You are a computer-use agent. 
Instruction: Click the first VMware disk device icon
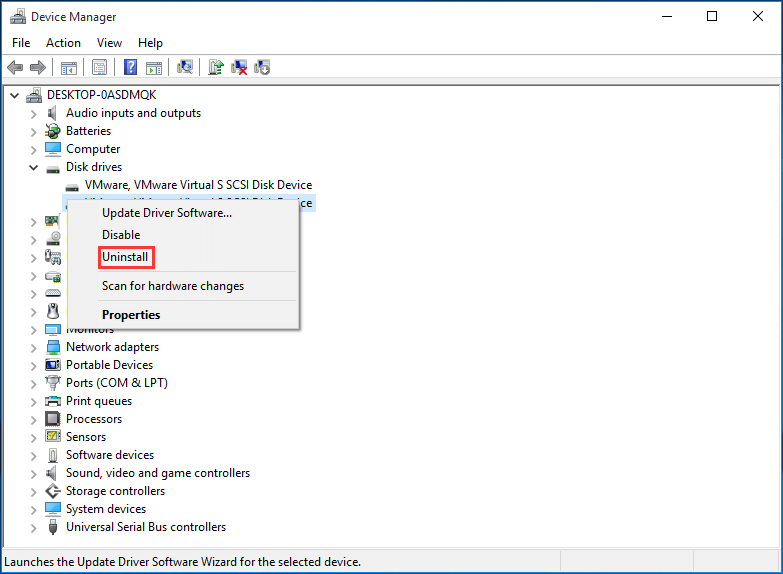pyautogui.click(x=72, y=187)
